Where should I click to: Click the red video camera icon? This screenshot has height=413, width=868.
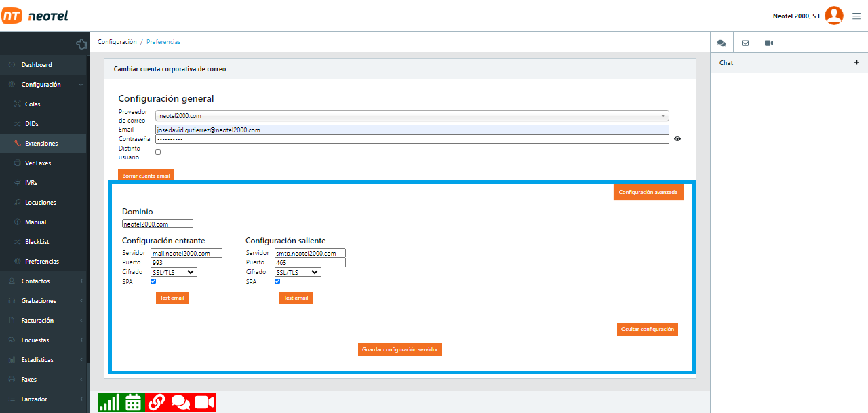click(x=205, y=402)
